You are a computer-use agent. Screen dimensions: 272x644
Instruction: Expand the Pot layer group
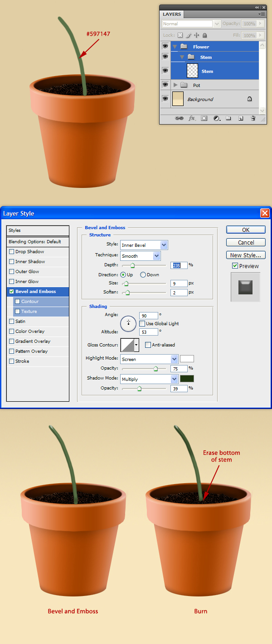[176, 85]
